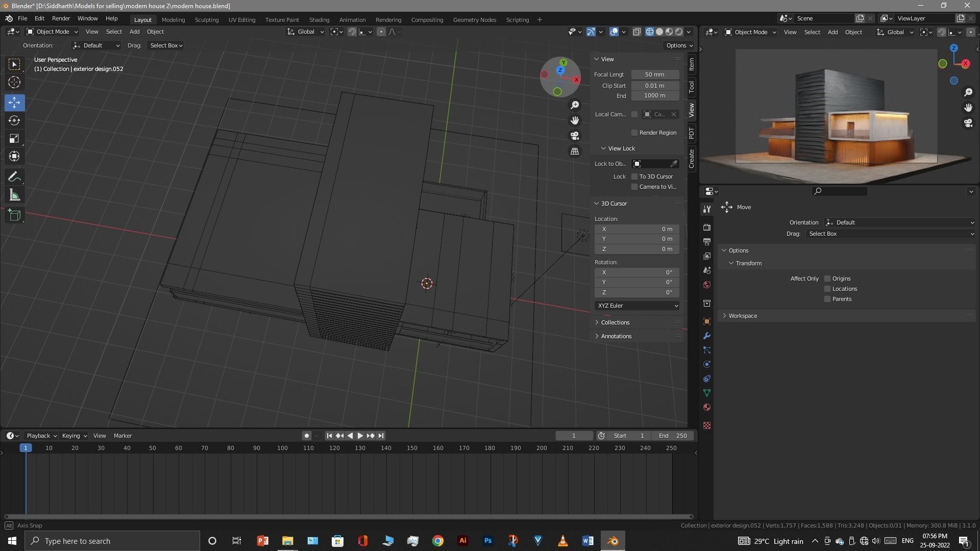980x551 pixels.
Task: Open the Material properties tab icon
Action: (x=707, y=407)
